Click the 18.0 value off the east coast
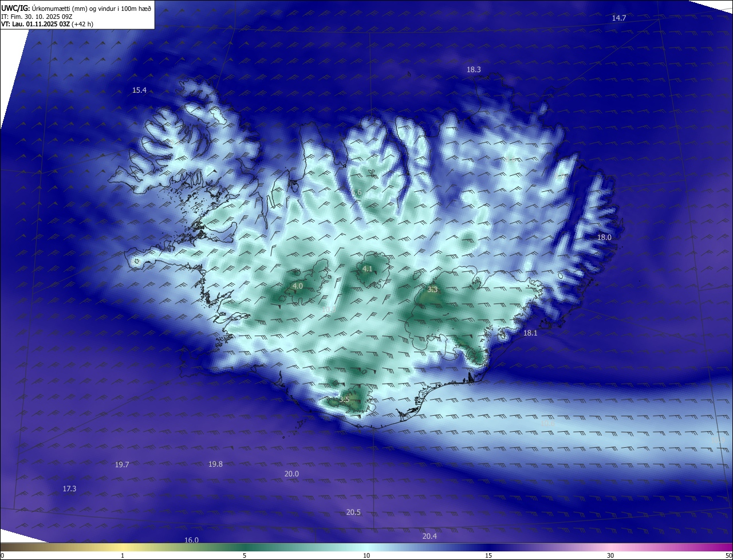This screenshot has height=560, width=733. point(605,238)
